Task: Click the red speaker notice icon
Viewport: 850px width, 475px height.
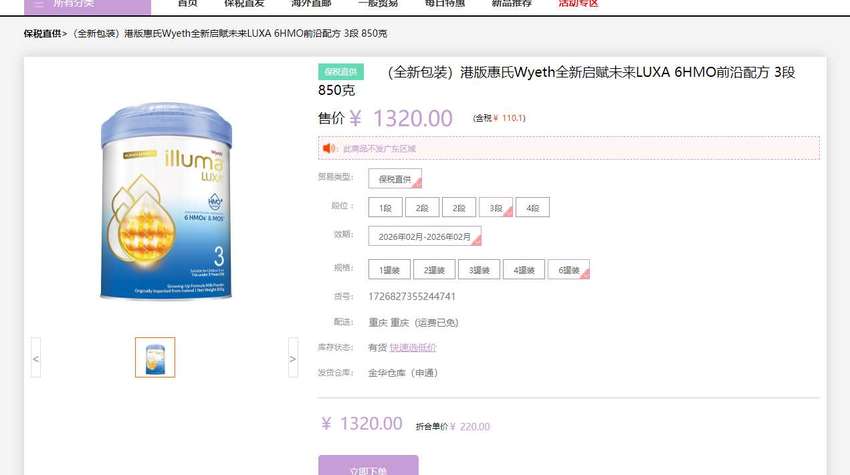Action: 329,148
